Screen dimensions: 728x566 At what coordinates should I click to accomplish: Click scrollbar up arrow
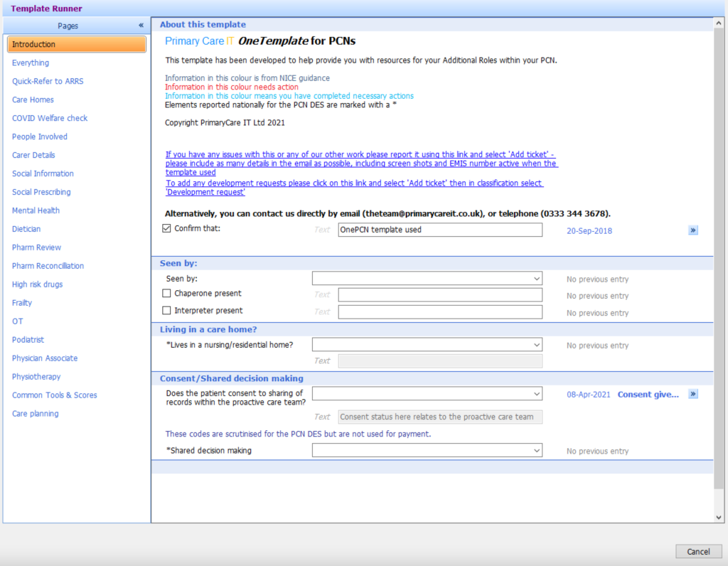pyautogui.click(x=719, y=23)
